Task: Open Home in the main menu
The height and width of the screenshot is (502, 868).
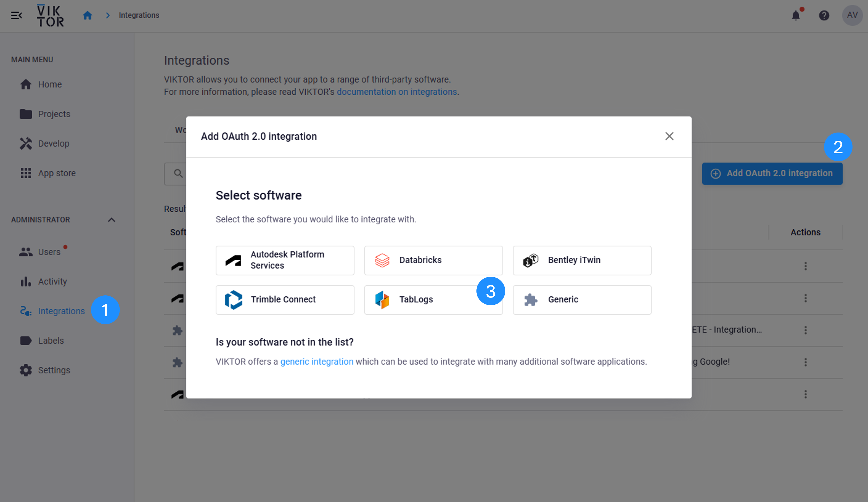Action: tap(50, 84)
